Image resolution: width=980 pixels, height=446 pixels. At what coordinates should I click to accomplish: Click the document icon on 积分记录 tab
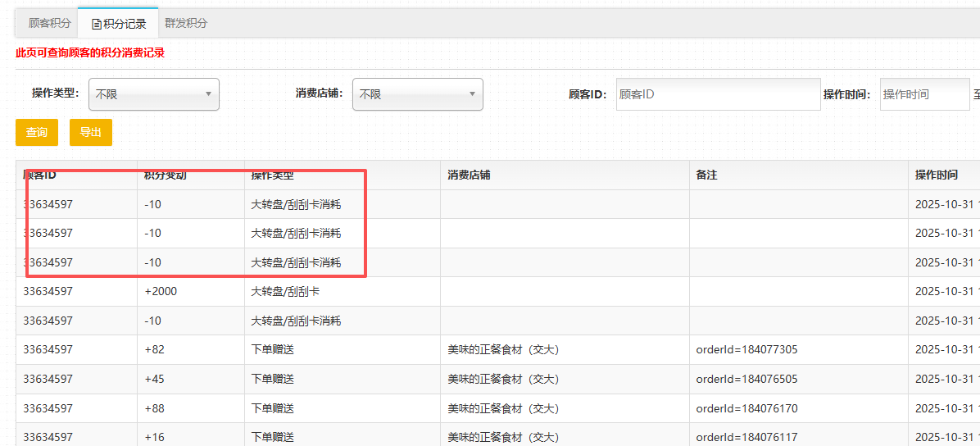coord(97,25)
